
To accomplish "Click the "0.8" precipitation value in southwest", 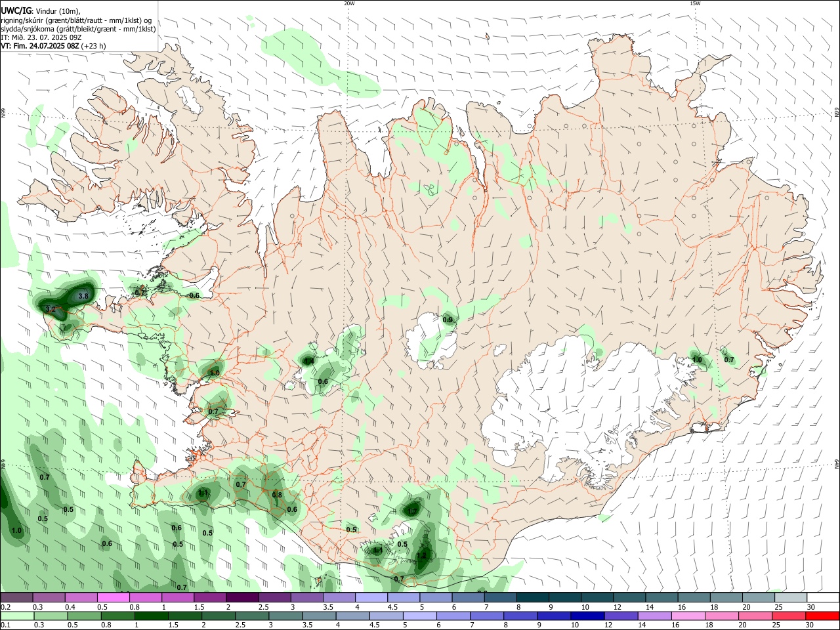I will (x=277, y=495).
